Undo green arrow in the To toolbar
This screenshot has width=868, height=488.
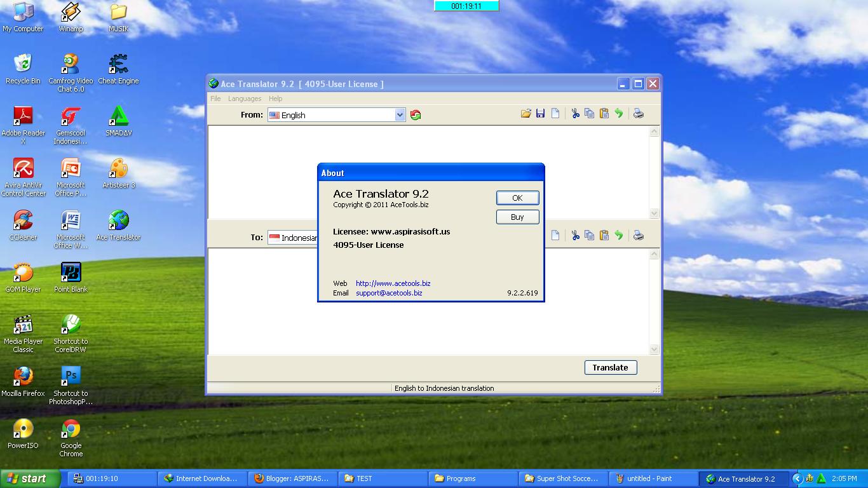(619, 236)
